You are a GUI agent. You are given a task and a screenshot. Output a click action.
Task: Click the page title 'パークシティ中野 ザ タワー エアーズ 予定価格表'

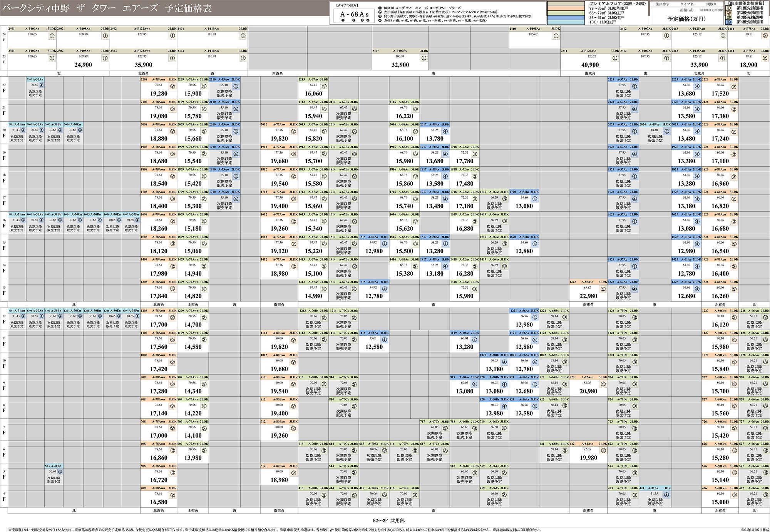(107, 8)
